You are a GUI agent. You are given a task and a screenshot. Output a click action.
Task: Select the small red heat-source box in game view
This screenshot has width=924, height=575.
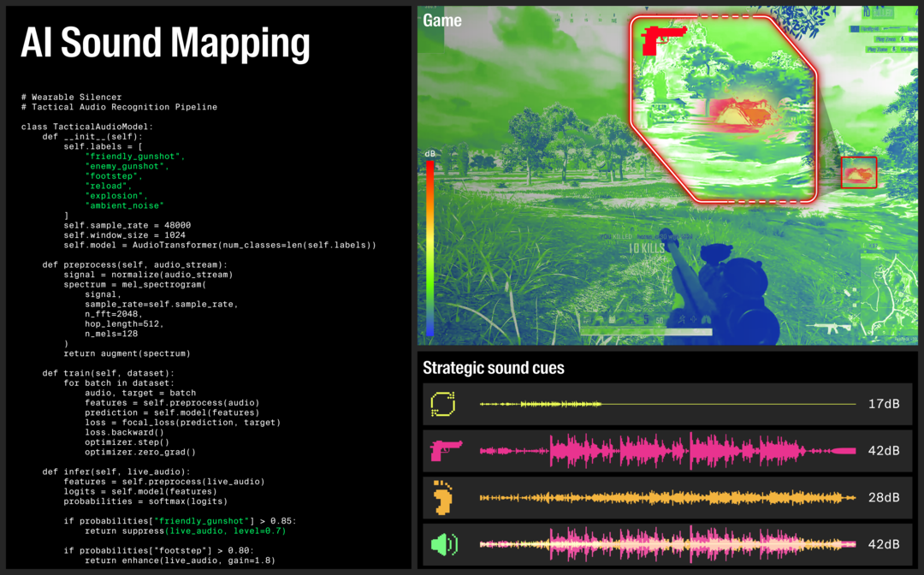point(859,173)
